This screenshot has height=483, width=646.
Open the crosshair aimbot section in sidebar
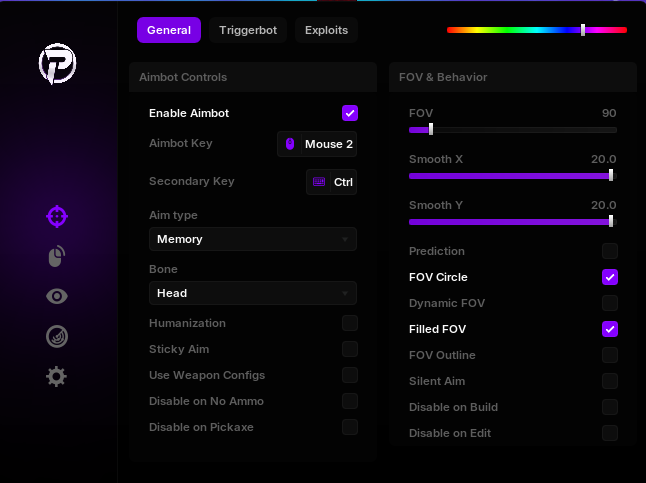pos(57,216)
